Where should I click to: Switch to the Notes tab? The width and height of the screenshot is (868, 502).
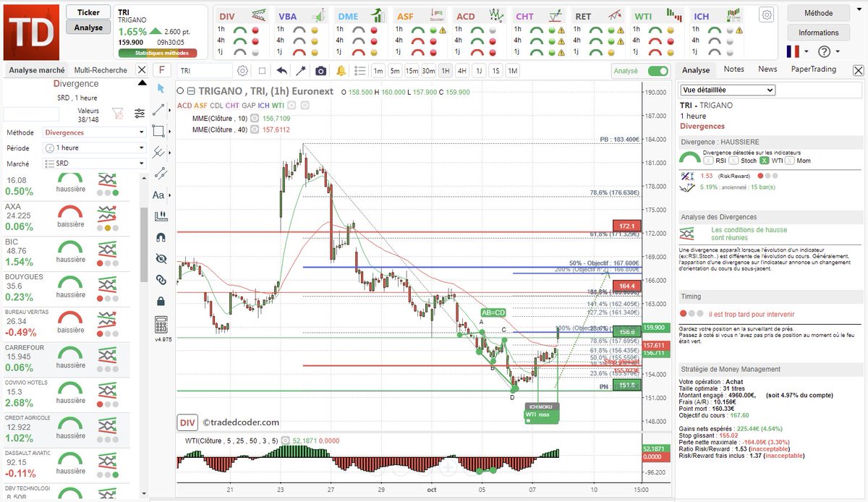(733, 69)
